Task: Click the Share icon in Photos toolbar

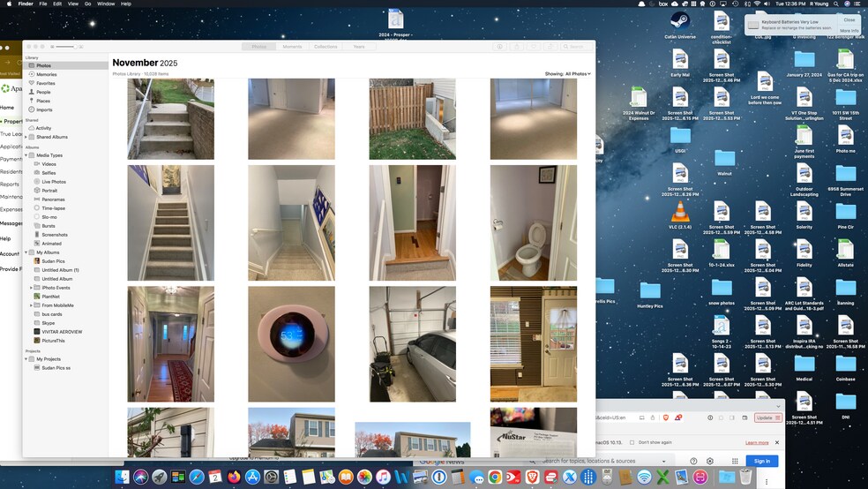Action: 516,46
